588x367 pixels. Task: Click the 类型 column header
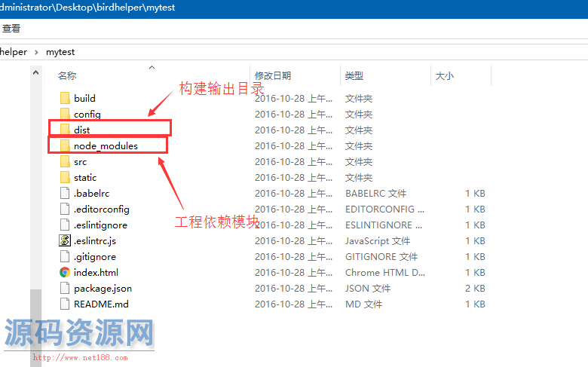pyautogui.click(x=354, y=76)
